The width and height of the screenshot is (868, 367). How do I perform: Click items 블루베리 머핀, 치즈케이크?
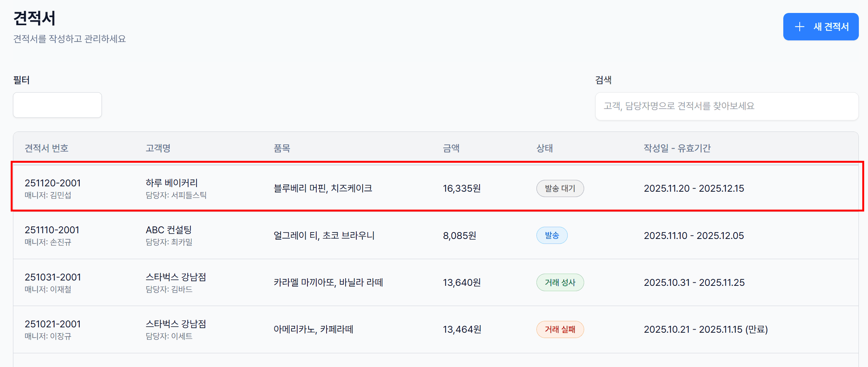(323, 188)
